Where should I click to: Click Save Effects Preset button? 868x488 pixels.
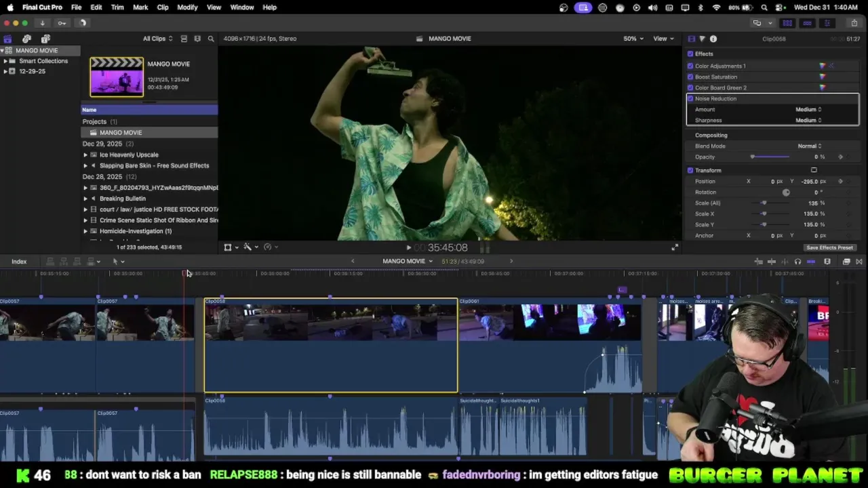(829, 247)
